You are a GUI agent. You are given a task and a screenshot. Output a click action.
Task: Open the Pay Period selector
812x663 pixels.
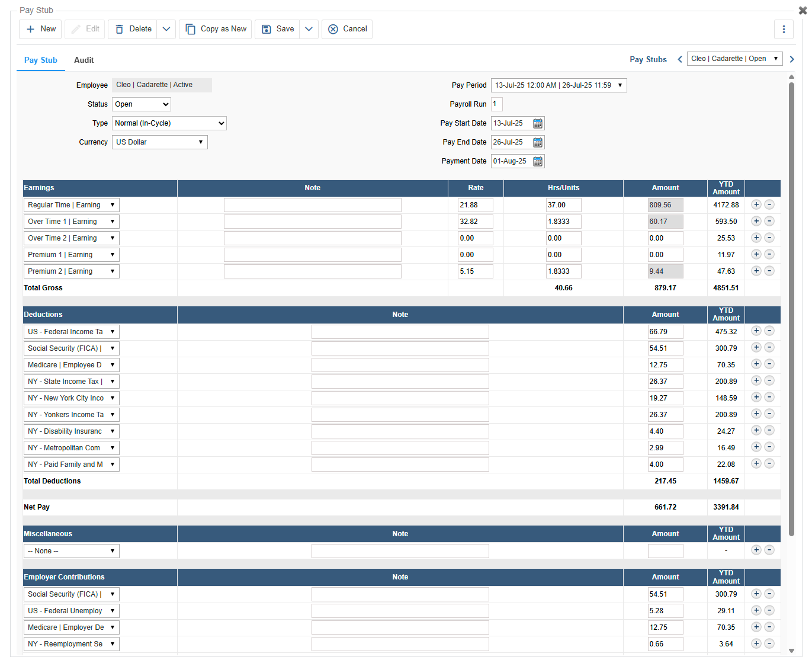pos(557,85)
